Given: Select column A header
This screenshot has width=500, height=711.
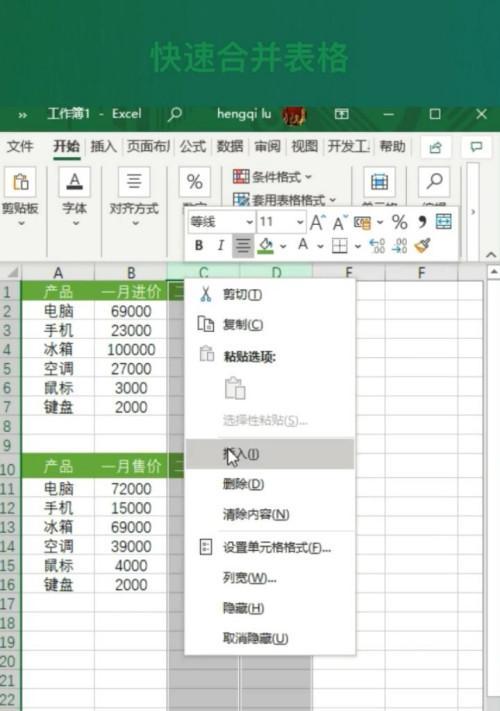Looking at the screenshot, I should coord(58,273).
